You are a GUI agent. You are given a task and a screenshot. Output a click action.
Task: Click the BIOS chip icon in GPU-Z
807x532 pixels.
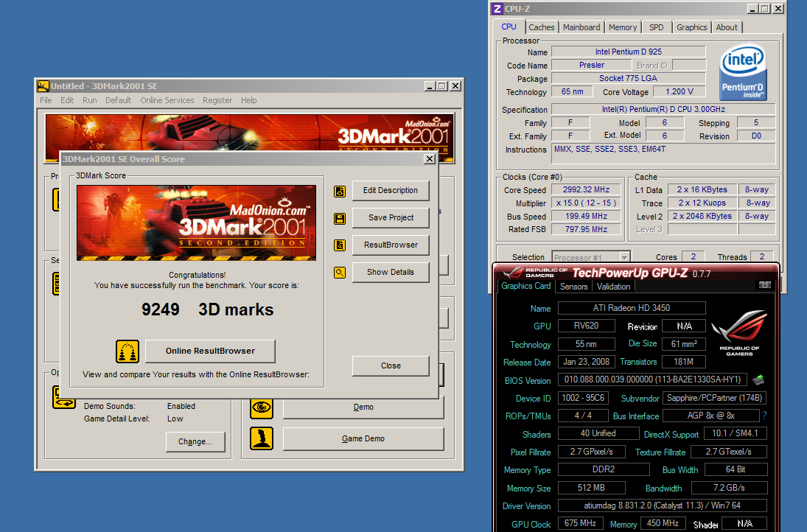coord(758,380)
